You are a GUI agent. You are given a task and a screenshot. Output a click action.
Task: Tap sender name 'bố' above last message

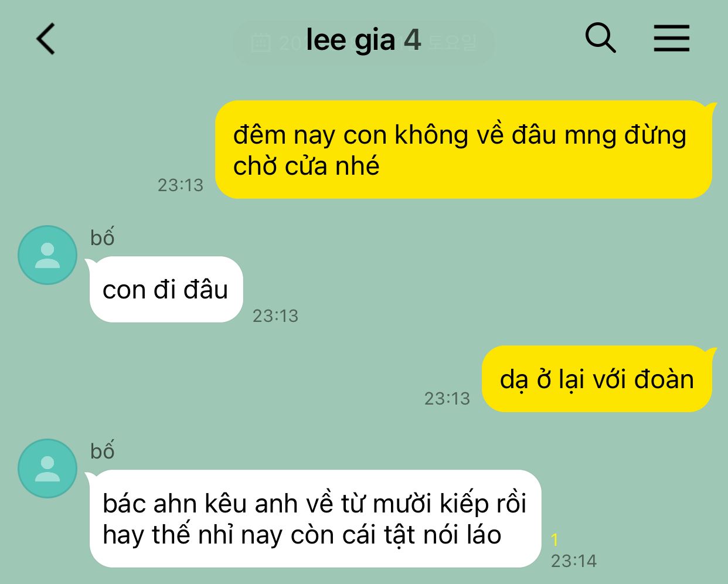pos(102,451)
